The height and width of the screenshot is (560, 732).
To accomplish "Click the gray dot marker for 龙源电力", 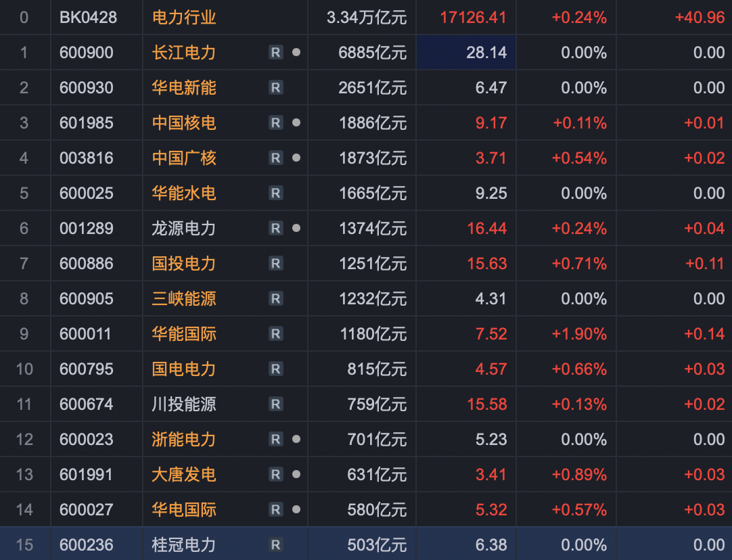I will coord(296,228).
